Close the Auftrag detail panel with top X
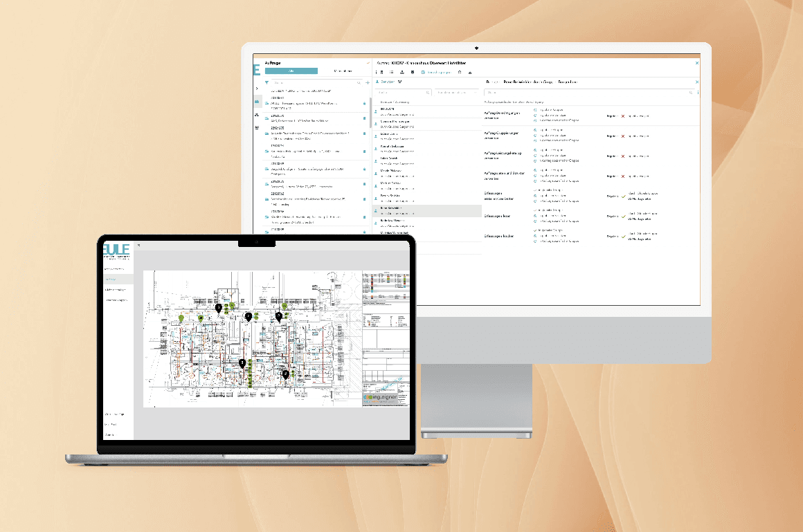Image resolution: width=803 pixels, height=532 pixels. [x=696, y=63]
